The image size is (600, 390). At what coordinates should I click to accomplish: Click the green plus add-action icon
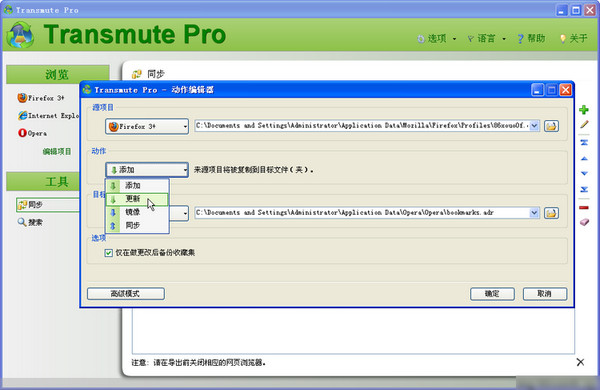click(x=584, y=110)
